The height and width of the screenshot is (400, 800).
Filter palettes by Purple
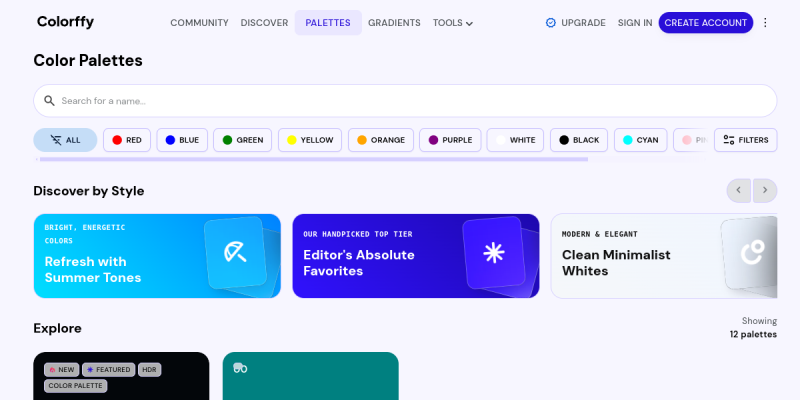pos(450,140)
